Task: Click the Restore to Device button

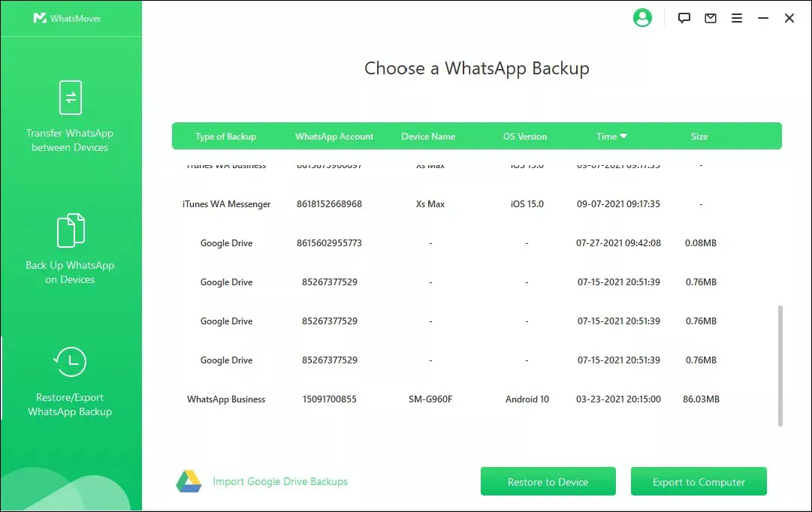Action: point(548,481)
